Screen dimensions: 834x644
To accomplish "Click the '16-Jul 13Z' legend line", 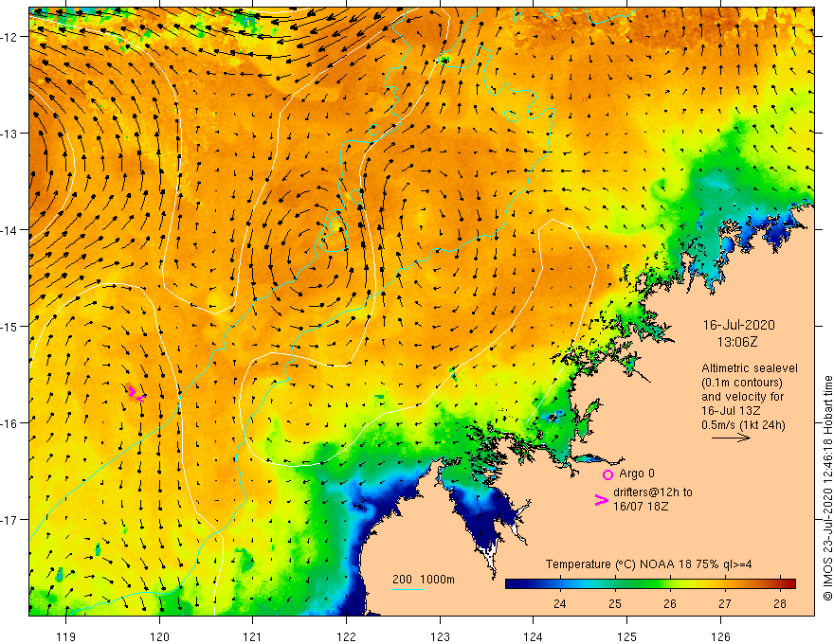I will (731, 411).
